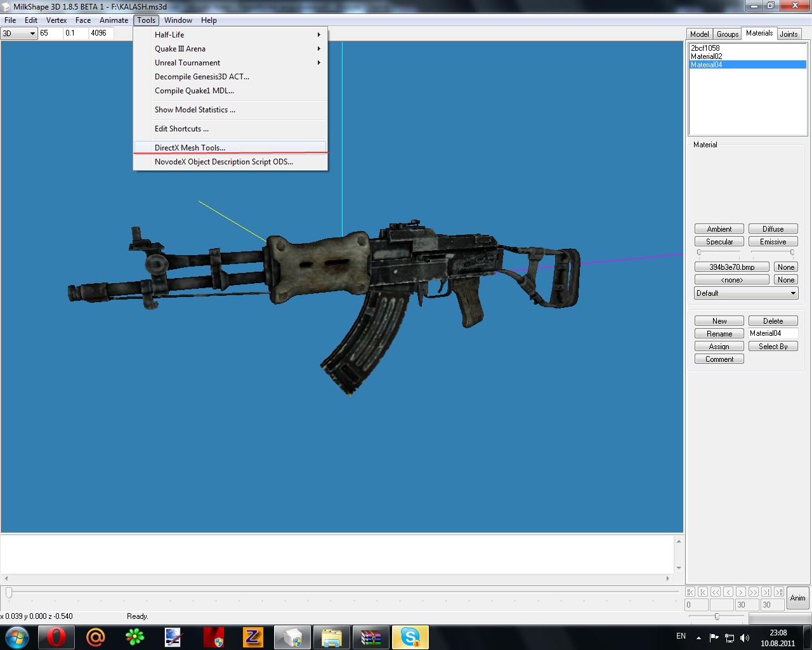
Task: Open the 3D viewport mode dropdown
Action: coord(19,34)
